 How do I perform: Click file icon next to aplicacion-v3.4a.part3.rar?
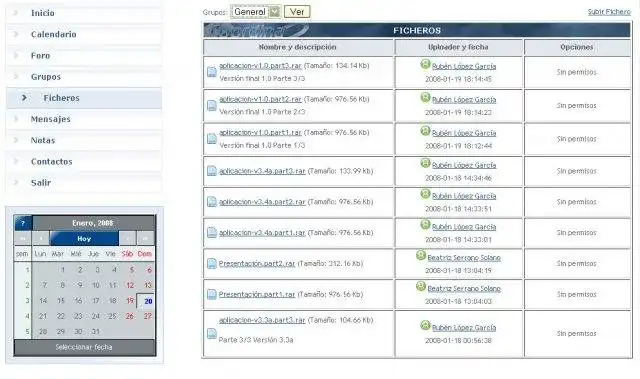(211, 171)
